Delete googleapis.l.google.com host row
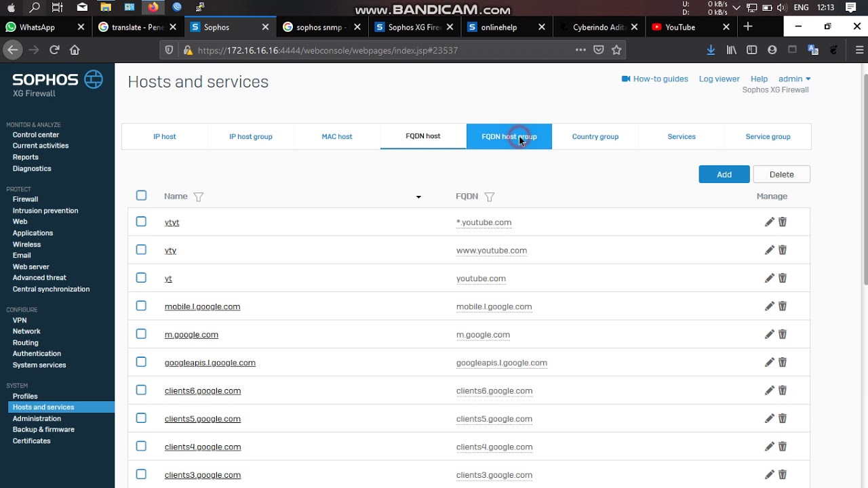The image size is (868, 488). coord(783,363)
